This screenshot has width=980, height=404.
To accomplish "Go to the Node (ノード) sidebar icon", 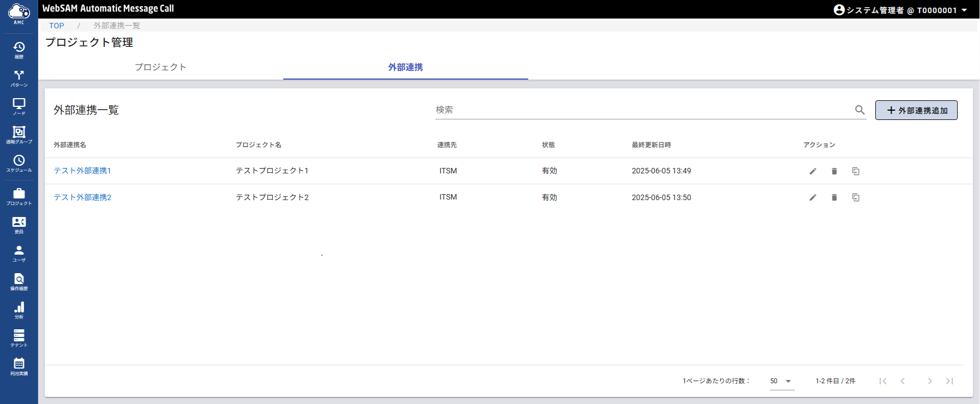I will coord(19,106).
